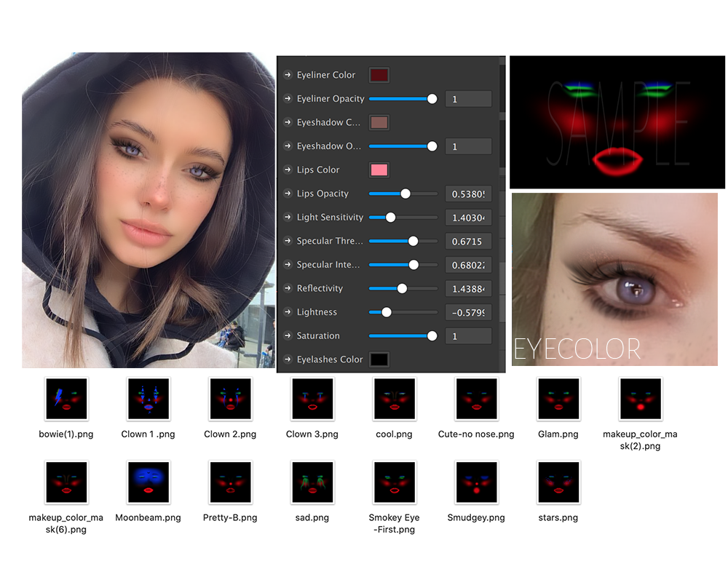Viewport: 728px width, 569px height.
Task: Select the makeup_color_mask(2).png thumbnail
Action: point(641,399)
